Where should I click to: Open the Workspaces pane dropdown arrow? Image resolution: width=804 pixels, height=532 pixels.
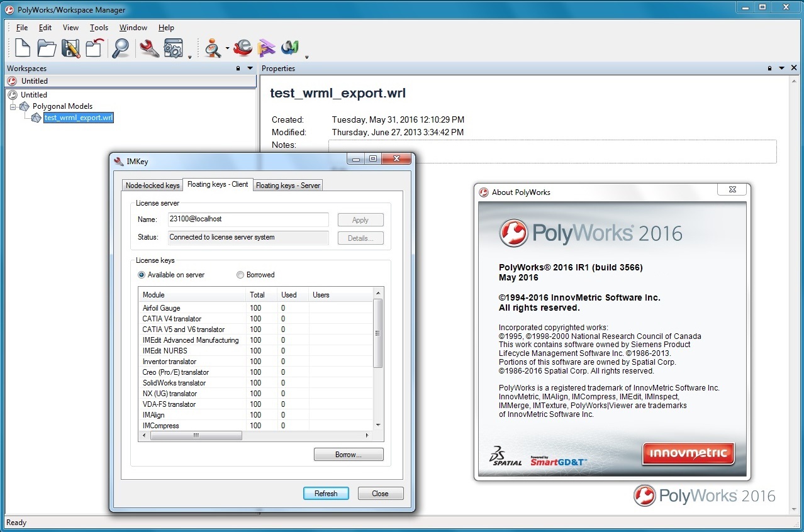[250, 69]
